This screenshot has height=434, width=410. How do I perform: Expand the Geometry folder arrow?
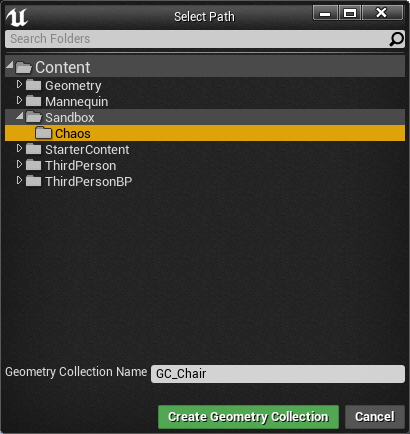[19, 84]
